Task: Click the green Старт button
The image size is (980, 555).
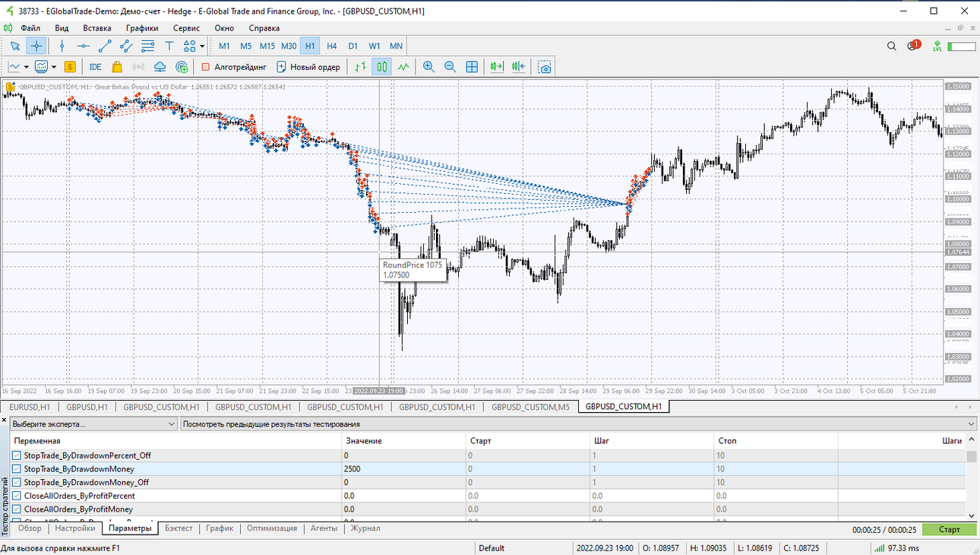Action: (x=950, y=530)
